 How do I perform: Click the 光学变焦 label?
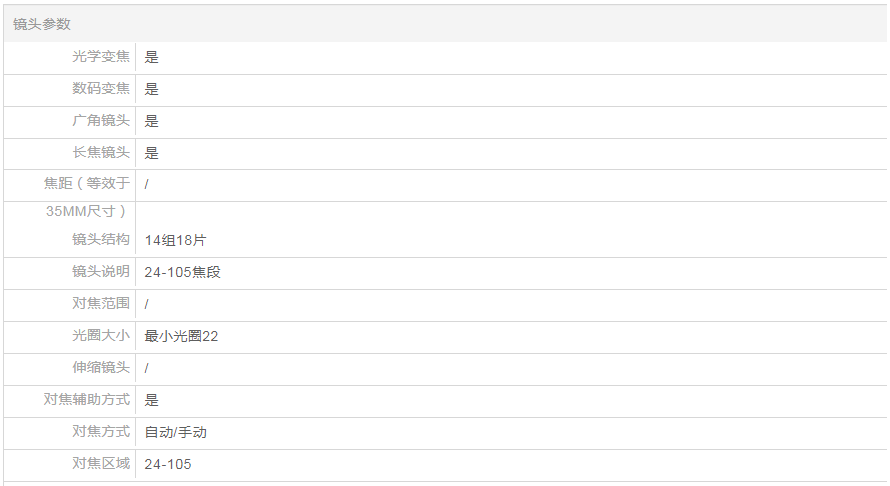[x=101, y=57]
